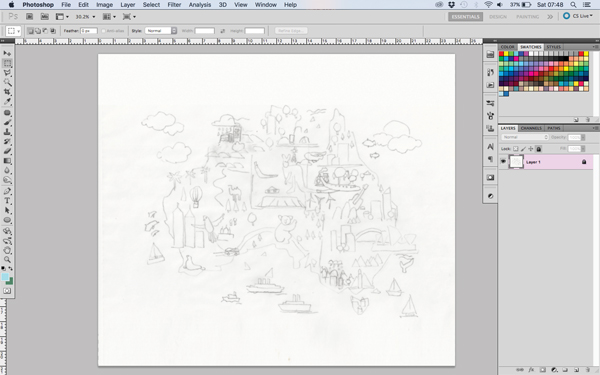Select the Eyedropper tool
This screenshot has height=375, width=600.
pos(7,101)
